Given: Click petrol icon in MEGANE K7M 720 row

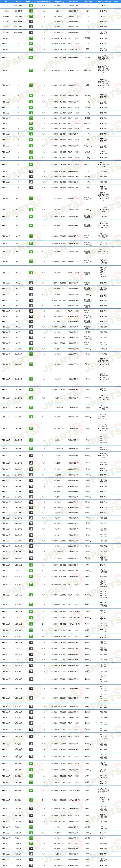Looking at the screenshot, I should coord(31,577).
